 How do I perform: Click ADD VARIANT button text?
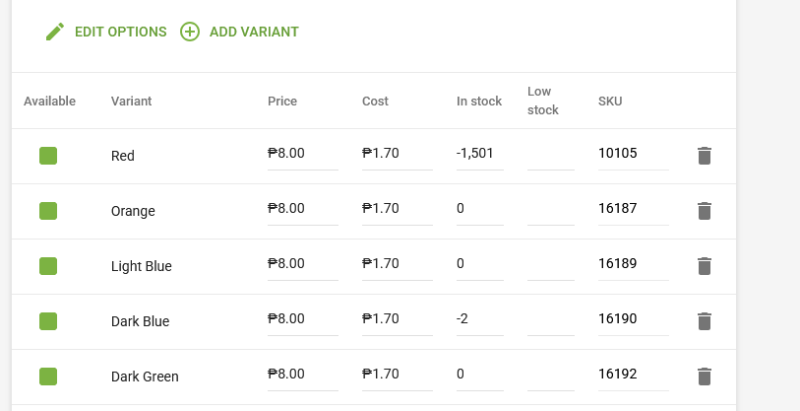pyautogui.click(x=254, y=32)
